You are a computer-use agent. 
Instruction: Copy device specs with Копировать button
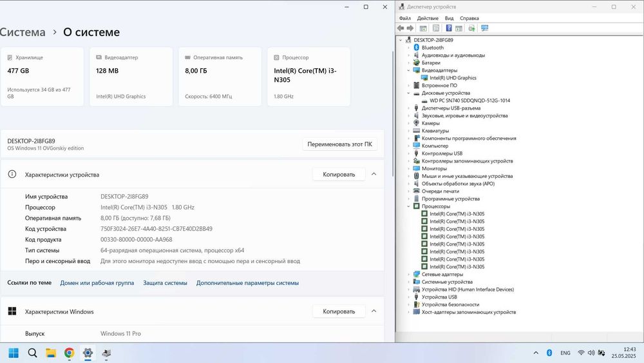click(x=339, y=174)
